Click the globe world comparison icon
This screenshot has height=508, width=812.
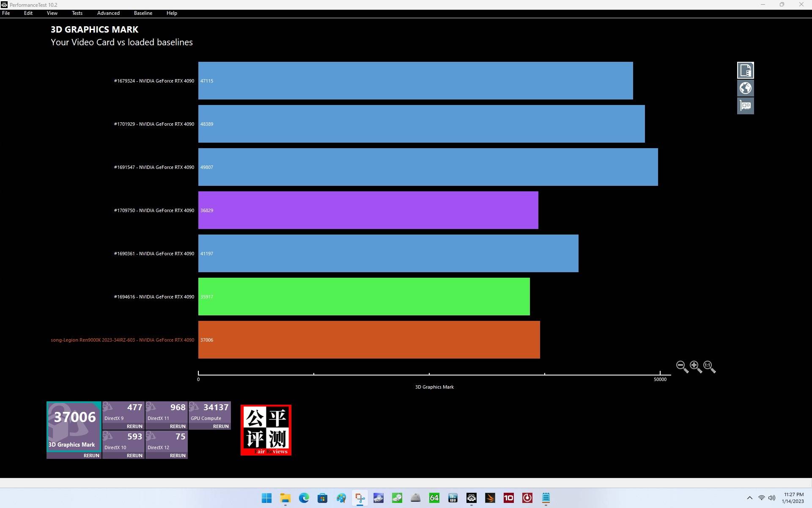[745, 88]
